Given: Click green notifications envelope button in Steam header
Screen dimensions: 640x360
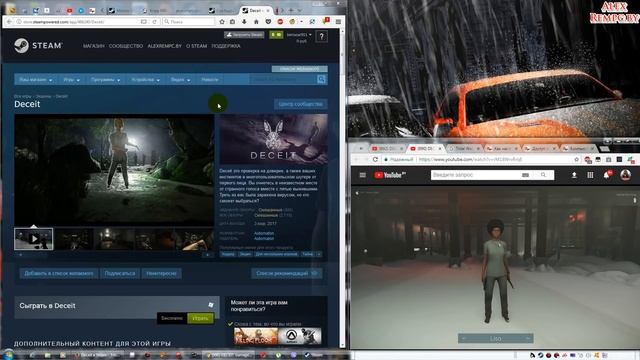Looking at the screenshot, I should tap(276, 35).
